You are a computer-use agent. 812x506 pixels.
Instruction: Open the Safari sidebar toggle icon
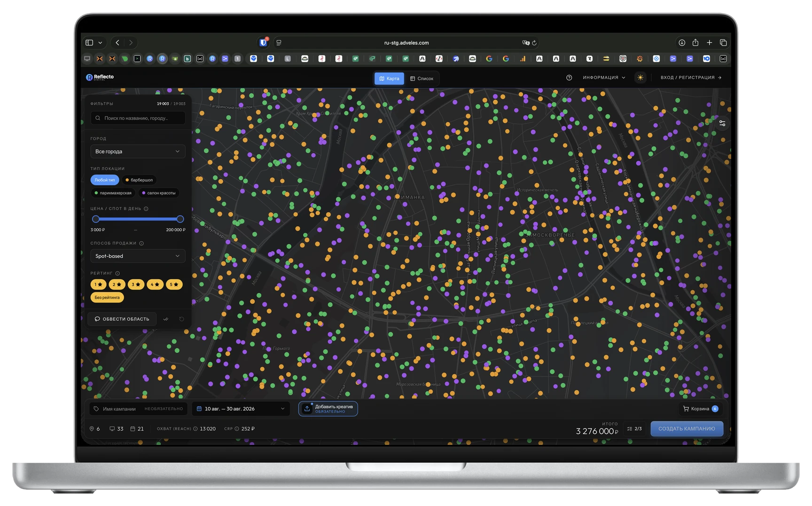click(x=89, y=43)
